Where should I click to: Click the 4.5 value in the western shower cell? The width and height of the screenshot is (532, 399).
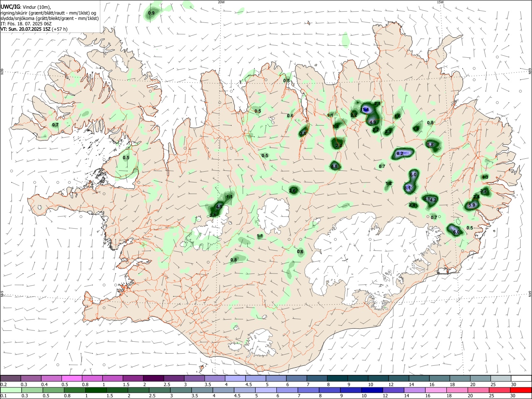coord(219,207)
